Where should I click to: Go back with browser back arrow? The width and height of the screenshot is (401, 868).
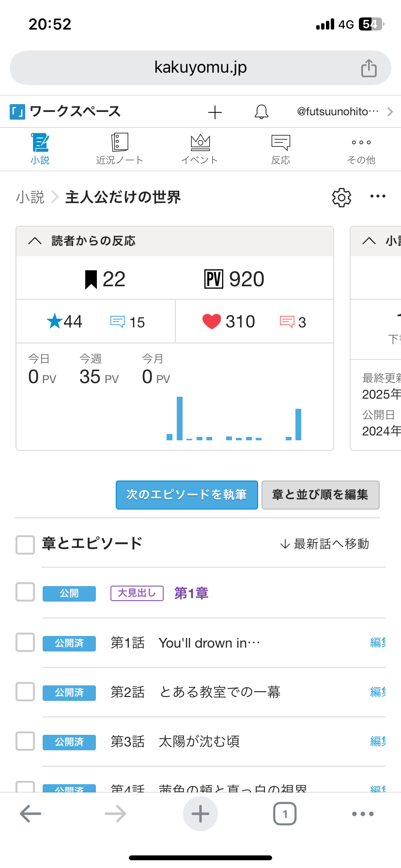[x=31, y=814]
